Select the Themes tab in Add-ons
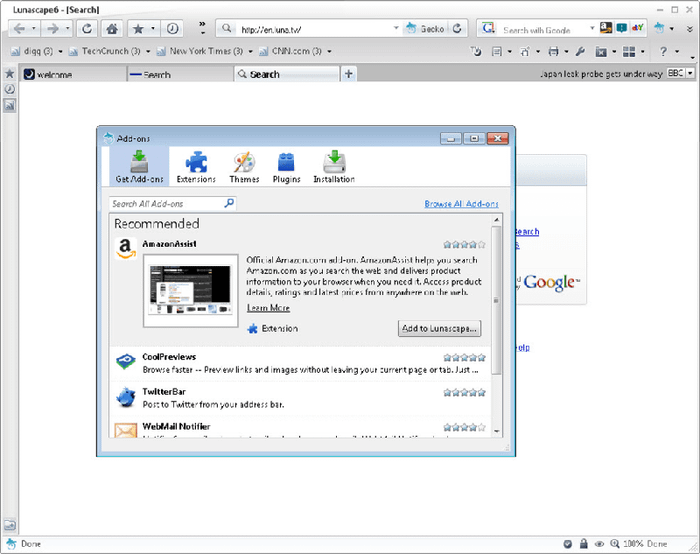This screenshot has width=700, height=554. tap(244, 167)
